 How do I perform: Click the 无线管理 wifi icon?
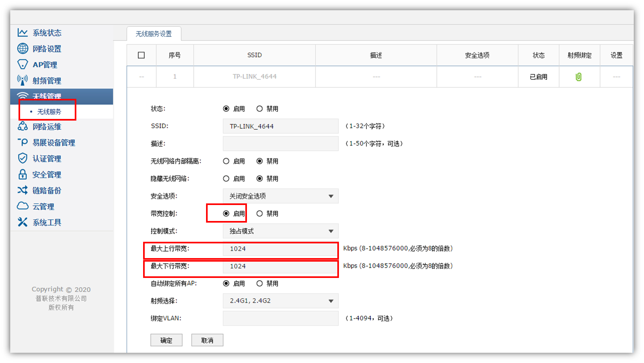tap(22, 96)
